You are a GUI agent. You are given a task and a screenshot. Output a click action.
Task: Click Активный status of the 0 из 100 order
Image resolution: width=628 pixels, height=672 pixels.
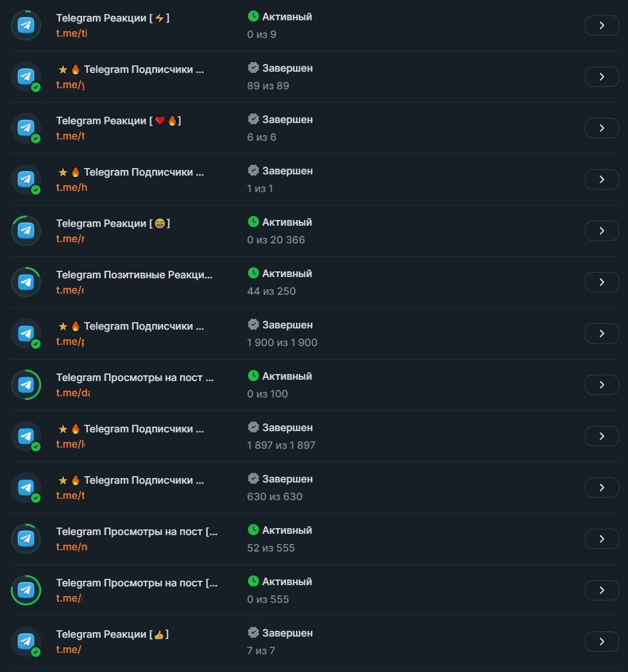[287, 377]
